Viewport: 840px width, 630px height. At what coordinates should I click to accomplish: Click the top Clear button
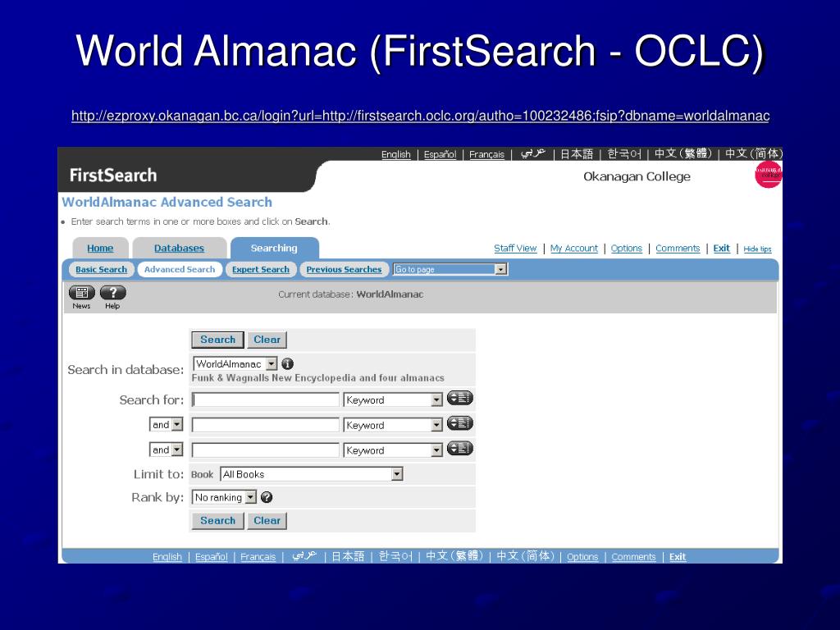pyautogui.click(x=267, y=340)
